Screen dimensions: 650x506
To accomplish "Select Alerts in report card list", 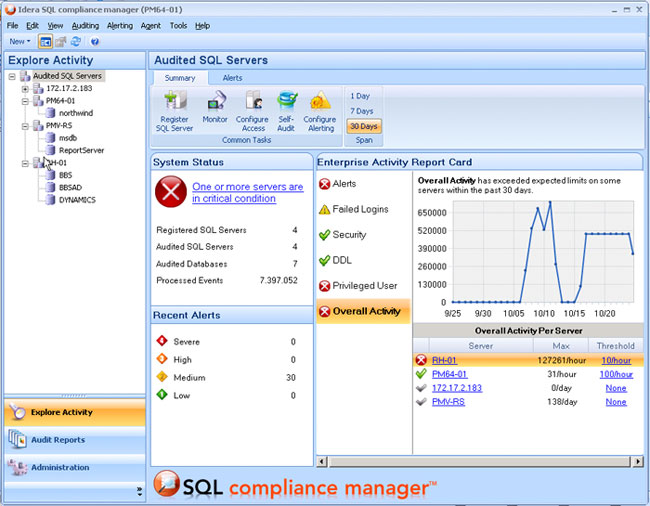I will tap(344, 184).
